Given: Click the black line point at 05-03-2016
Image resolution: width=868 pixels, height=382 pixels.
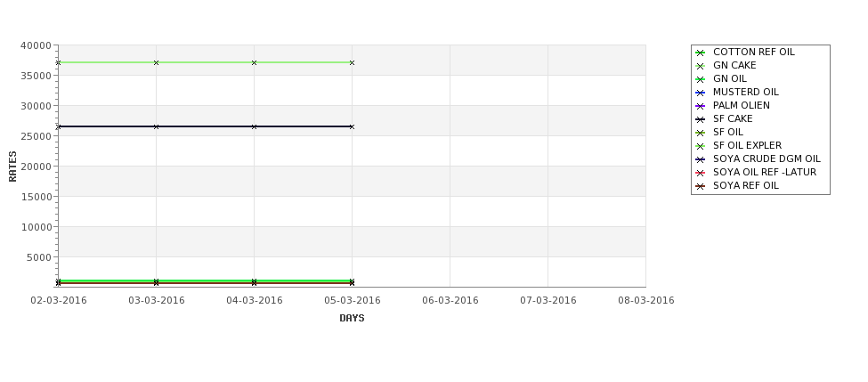Looking at the screenshot, I should coord(352,126).
